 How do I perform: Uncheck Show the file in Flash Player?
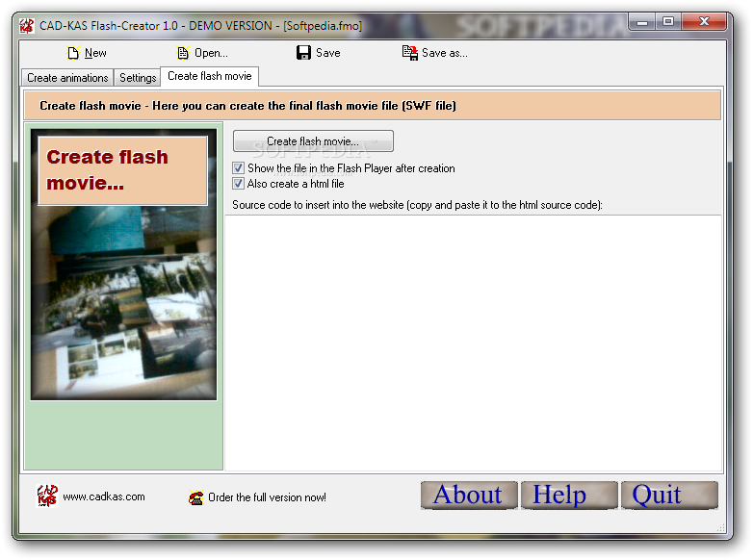(238, 168)
